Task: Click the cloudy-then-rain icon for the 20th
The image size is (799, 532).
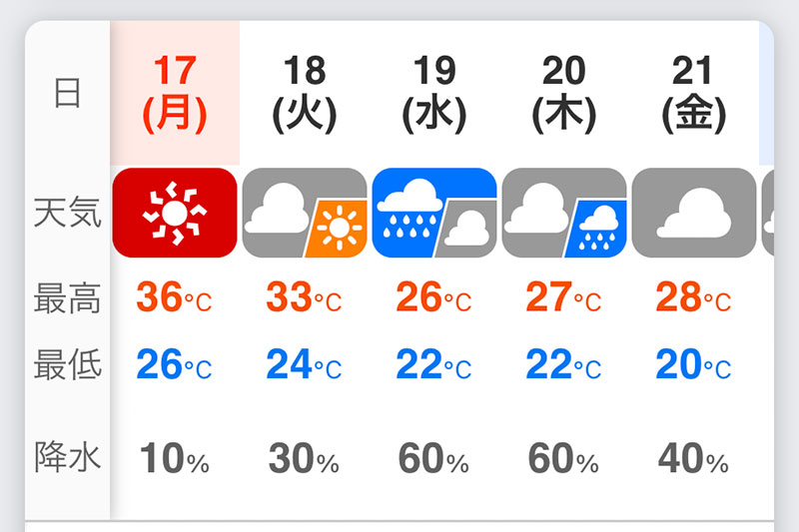Action: coord(564,213)
